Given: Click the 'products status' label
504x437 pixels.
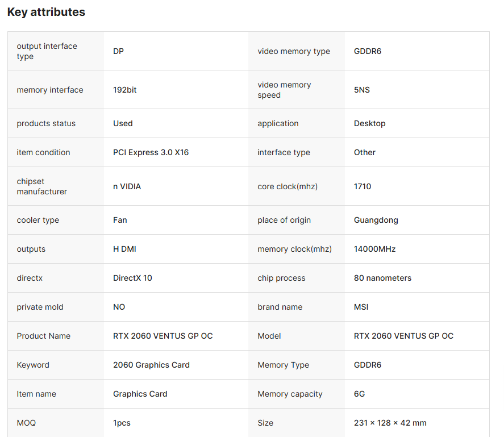Looking at the screenshot, I should [46, 123].
